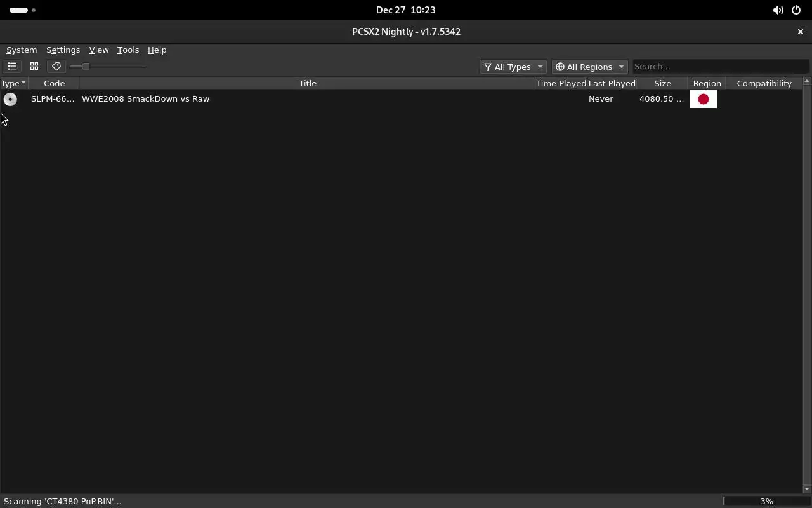Sort by Last Played column header

coord(612,83)
